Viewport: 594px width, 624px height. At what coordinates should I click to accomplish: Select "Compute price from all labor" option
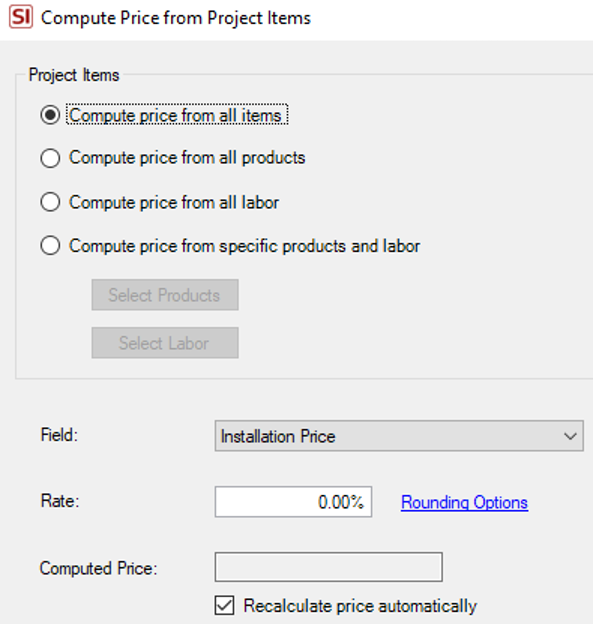pos(50,202)
